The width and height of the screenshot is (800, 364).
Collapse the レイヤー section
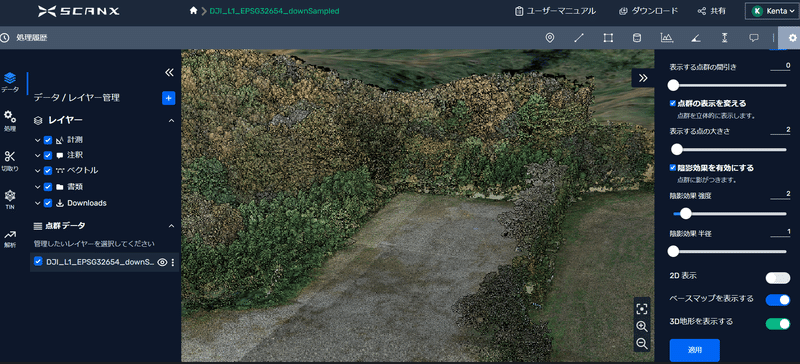[171, 120]
